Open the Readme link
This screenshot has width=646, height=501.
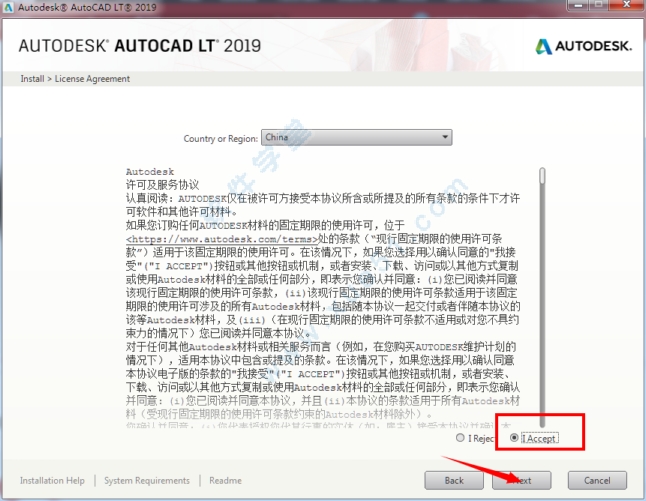click(225, 480)
